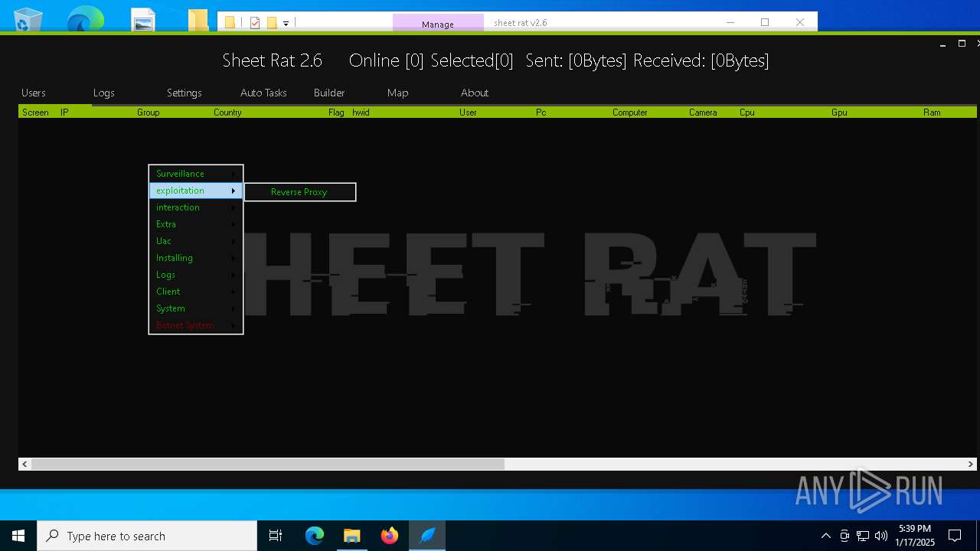Show hidden system tray icons
The height and width of the screenshot is (551, 980).
pos(825,536)
